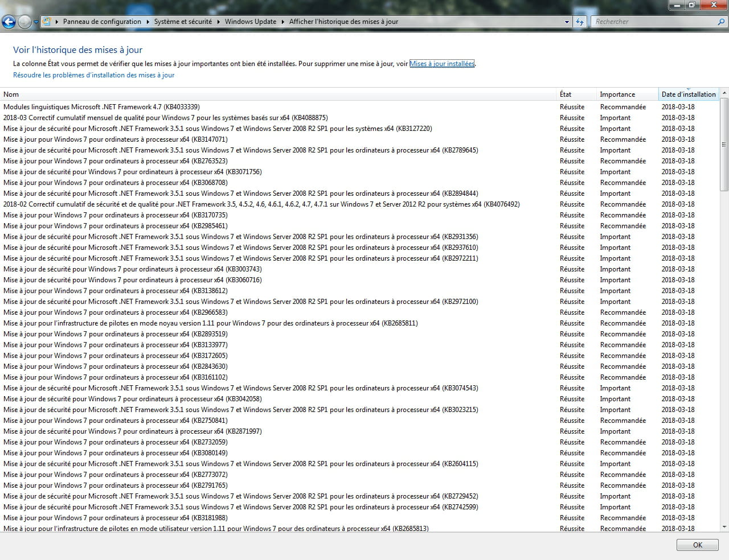Select the 2018-02 KB4076492 cumulative update row
Screen dimensions: 729x560
click(360, 204)
